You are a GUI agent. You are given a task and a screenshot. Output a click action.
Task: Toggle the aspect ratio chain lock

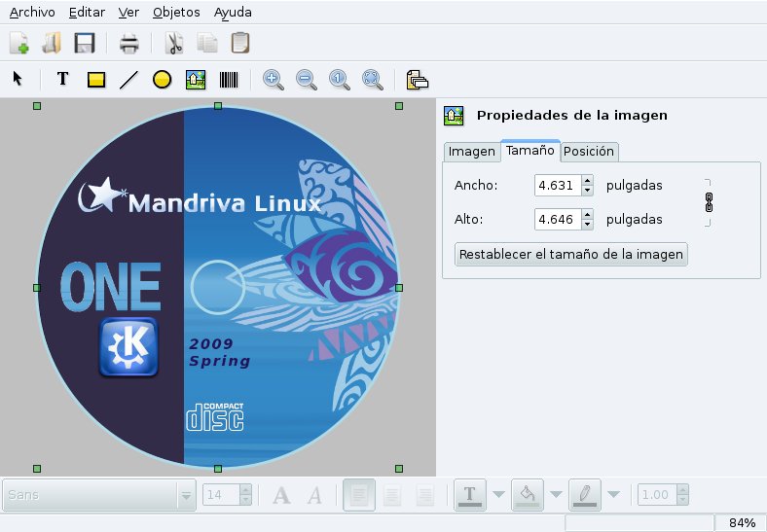[x=709, y=202]
